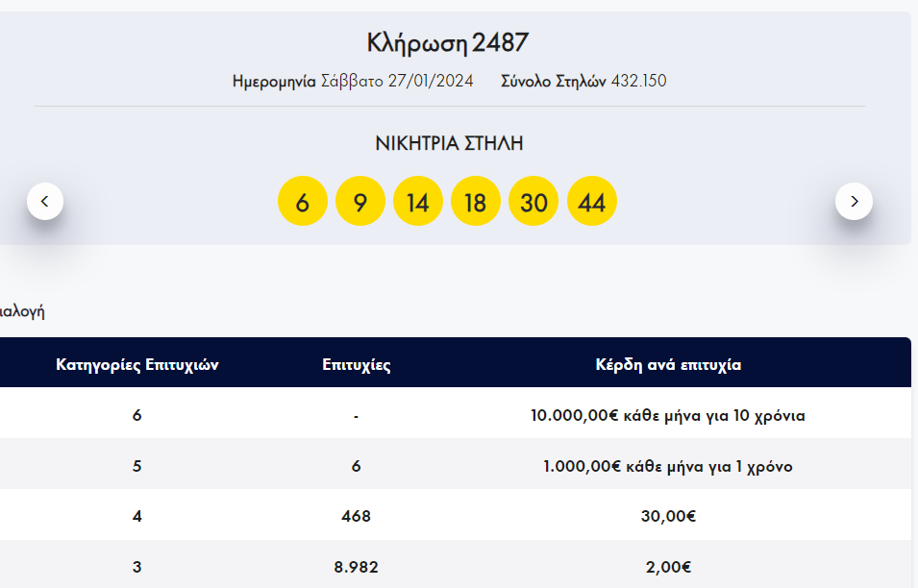Click the 8.982 winners count cell

(356, 567)
